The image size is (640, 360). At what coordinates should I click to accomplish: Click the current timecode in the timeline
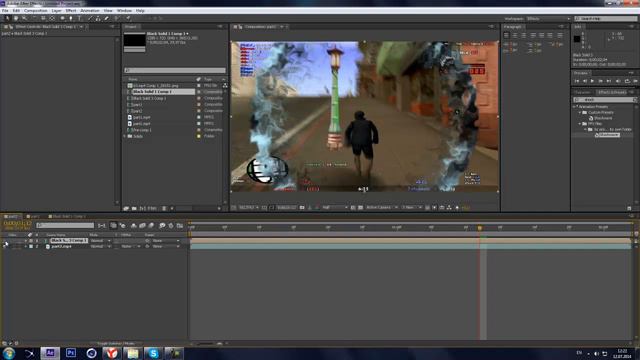pyautogui.click(x=17, y=224)
